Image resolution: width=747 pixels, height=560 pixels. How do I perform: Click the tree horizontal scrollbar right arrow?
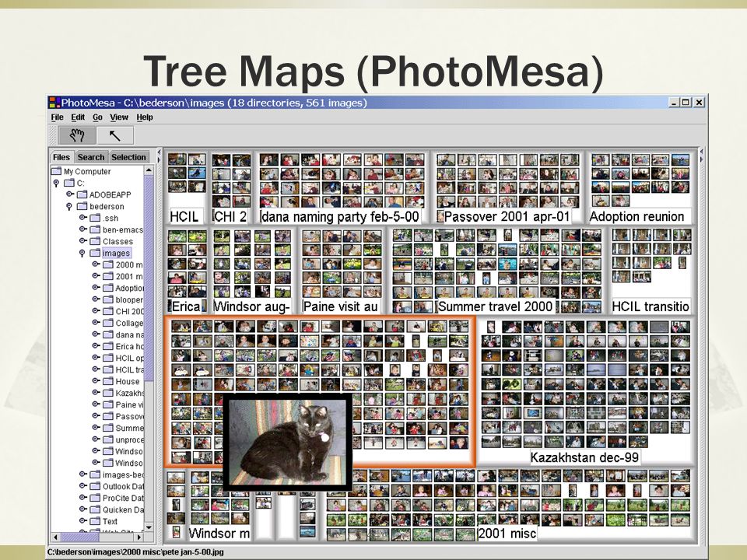[x=139, y=537]
